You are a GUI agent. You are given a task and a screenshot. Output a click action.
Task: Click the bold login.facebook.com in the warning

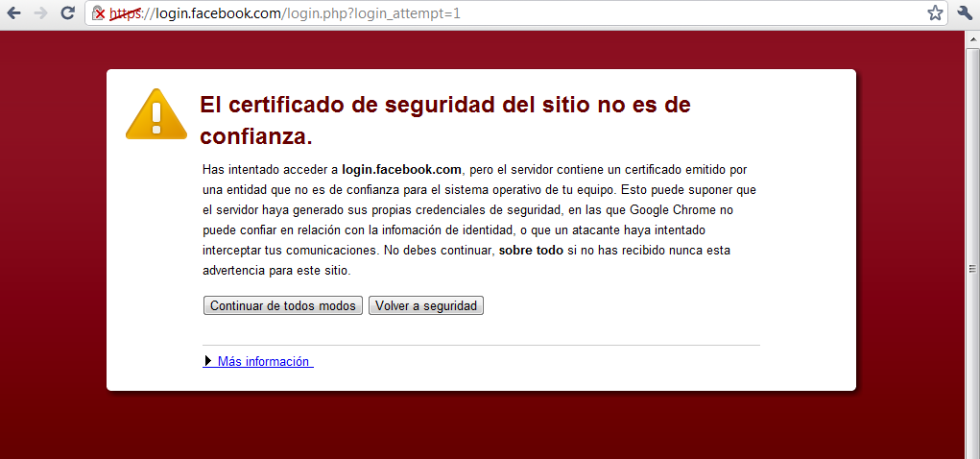click(402, 169)
